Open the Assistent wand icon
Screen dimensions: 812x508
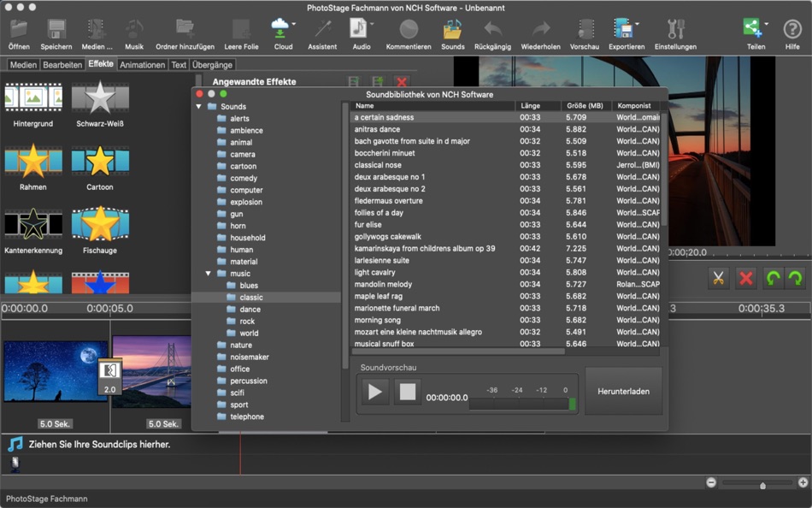322,30
